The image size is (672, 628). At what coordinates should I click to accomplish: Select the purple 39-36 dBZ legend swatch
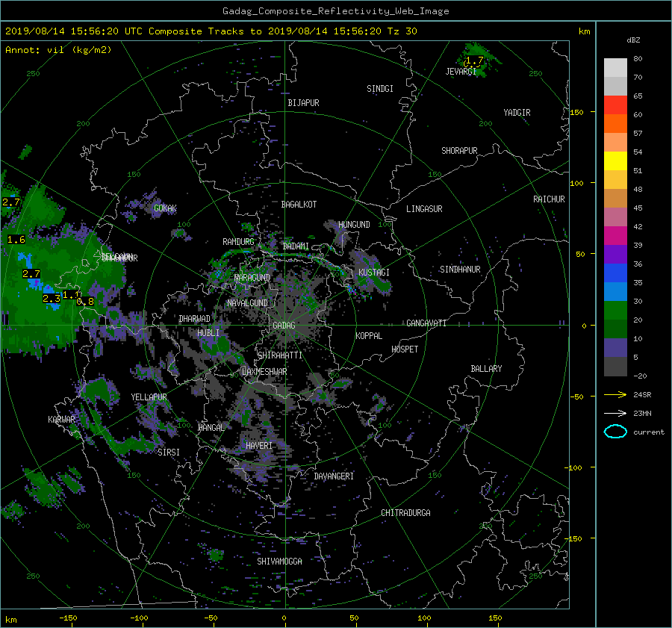[x=615, y=254]
